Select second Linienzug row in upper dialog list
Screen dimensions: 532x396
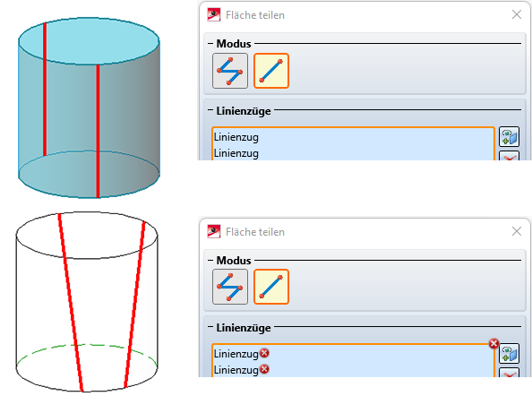point(353,153)
